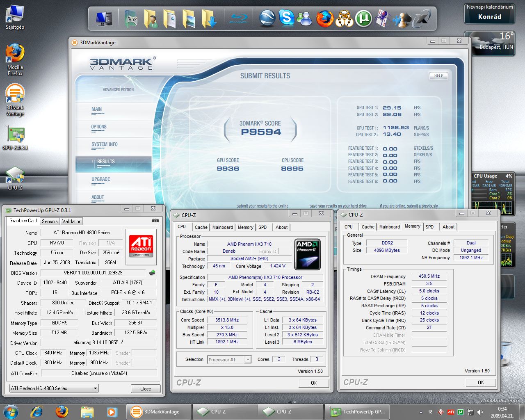Click the CPU Usage gadget
The image size is (525, 420).
point(493,194)
